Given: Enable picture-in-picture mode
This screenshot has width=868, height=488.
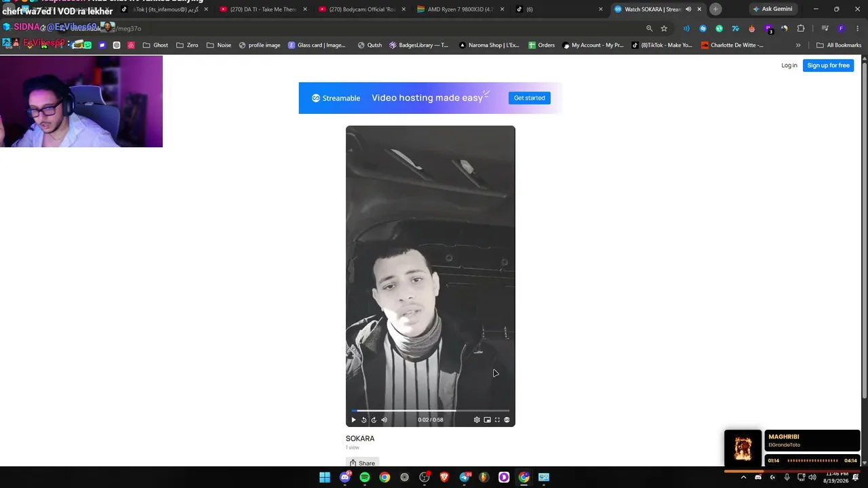Looking at the screenshot, I should (x=487, y=420).
